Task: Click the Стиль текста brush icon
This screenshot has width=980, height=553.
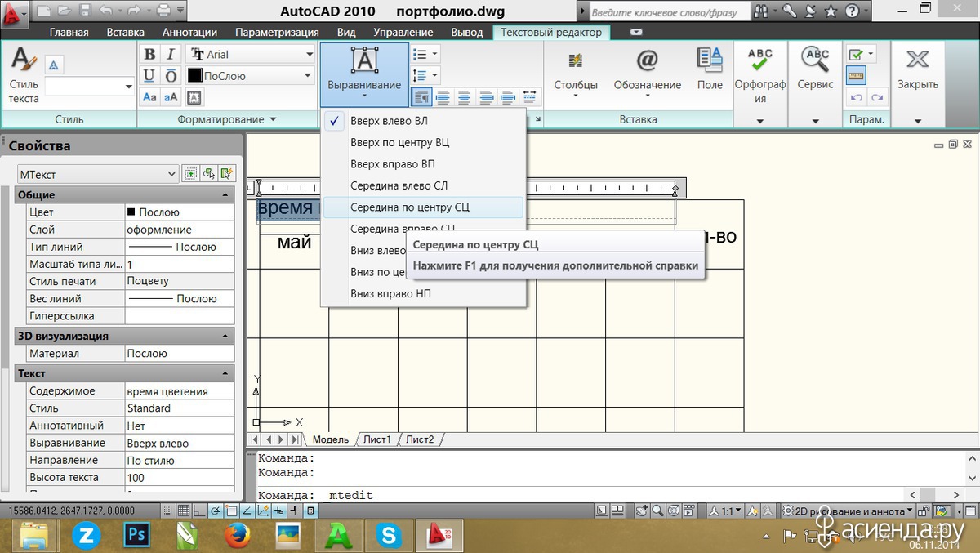Action: [22, 60]
